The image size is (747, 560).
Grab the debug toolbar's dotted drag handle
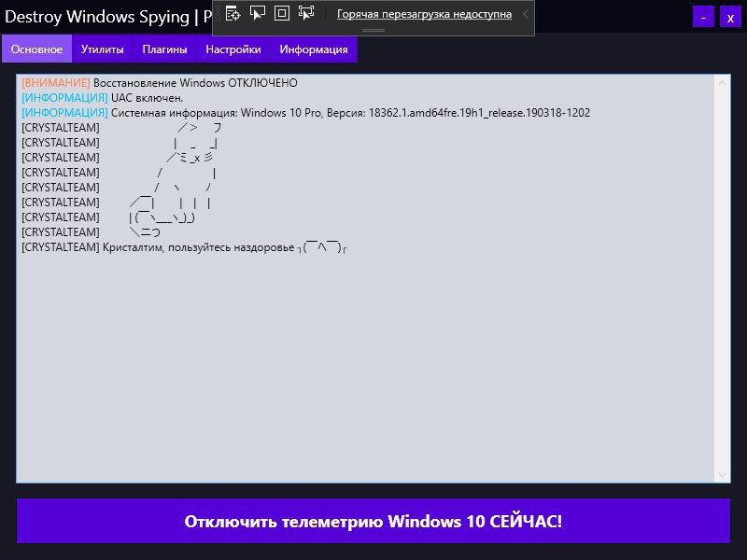[x=218, y=14]
